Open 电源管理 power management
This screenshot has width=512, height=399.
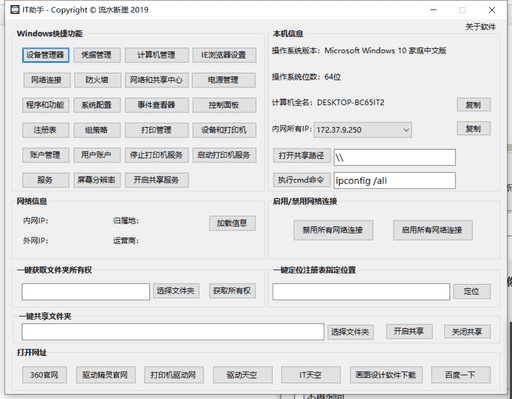coord(224,80)
